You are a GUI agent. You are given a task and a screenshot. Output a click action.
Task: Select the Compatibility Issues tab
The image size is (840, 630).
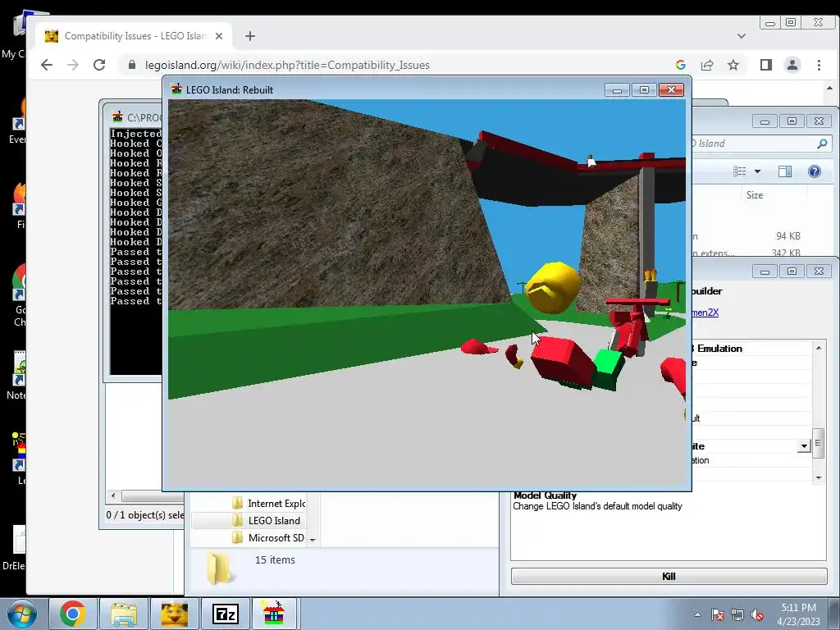click(x=134, y=36)
